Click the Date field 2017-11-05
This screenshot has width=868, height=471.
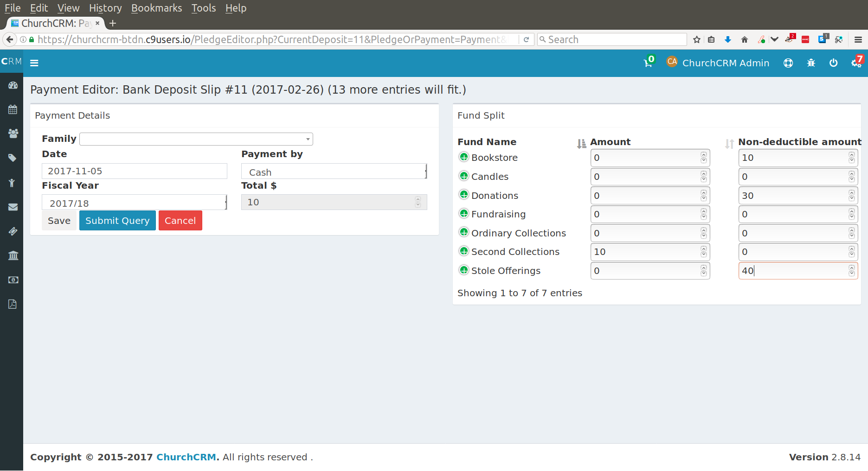135,171
